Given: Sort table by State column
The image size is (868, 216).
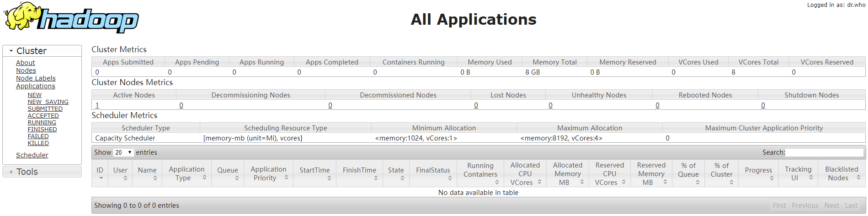Looking at the screenshot, I should 396,173.
